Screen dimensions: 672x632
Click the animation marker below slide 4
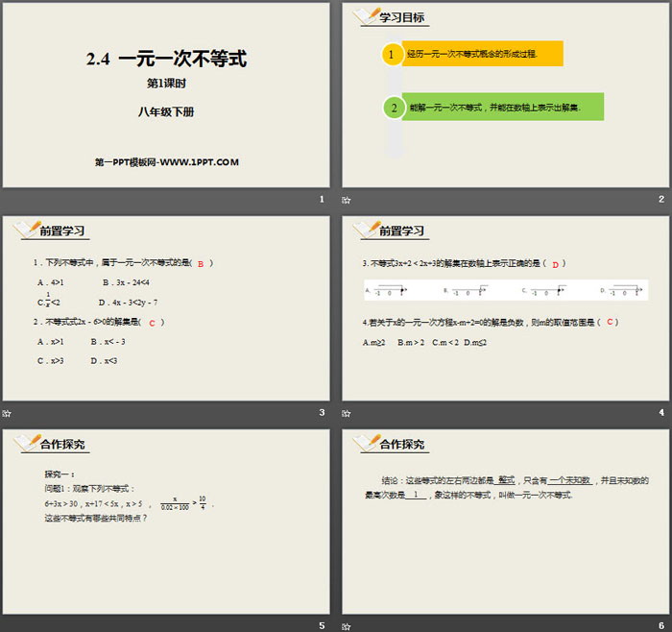tap(347, 413)
